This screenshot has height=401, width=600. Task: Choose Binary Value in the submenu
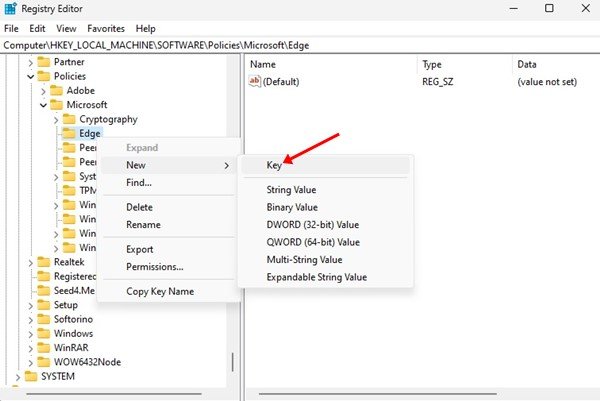pos(326,207)
